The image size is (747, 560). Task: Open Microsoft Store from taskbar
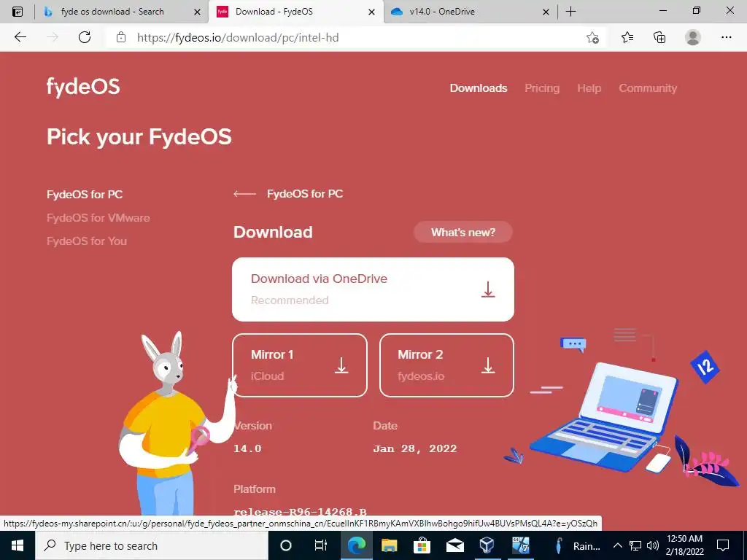(422, 545)
